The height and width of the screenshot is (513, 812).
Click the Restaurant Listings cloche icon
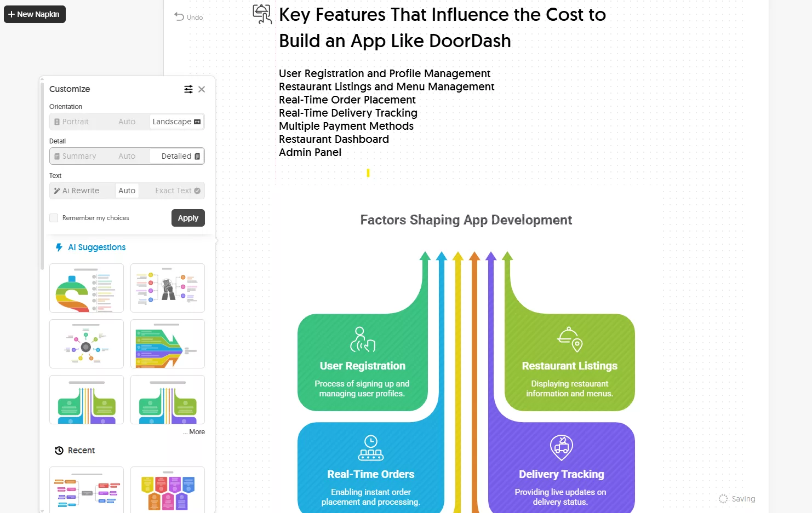(569, 339)
